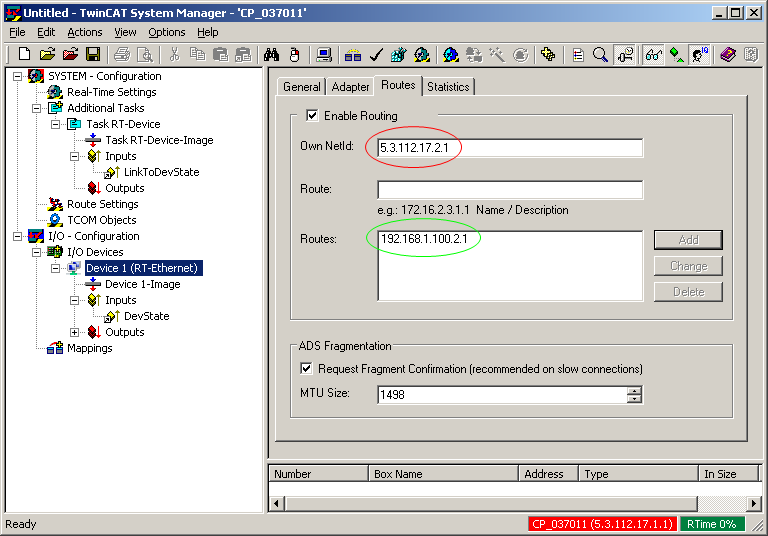Click the Generate Mappings toolbar icon
Image resolution: width=768 pixels, height=536 pixels.
pyautogui.click(x=353, y=54)
